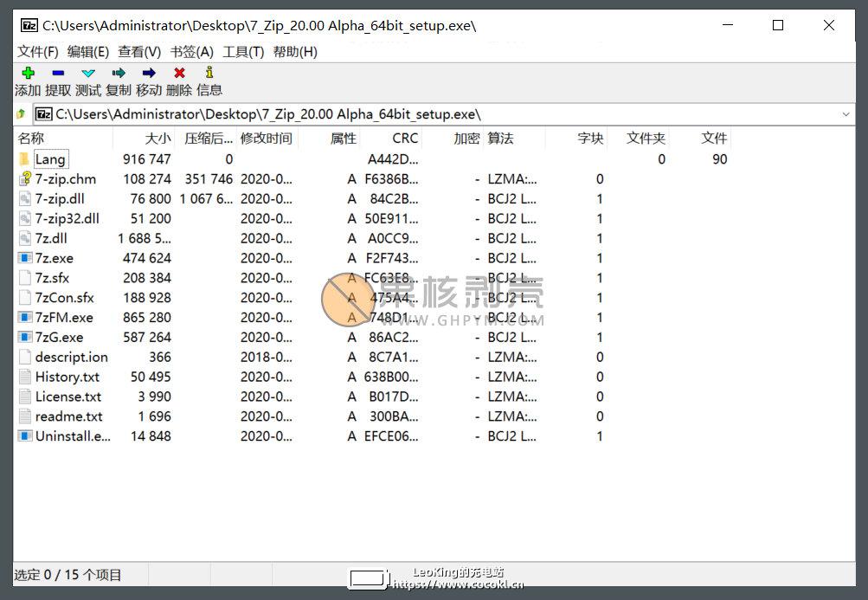Viewport: 868px width, 600px height.
Task: Run the Test (测试) toolbar icon
Action: 88,73
